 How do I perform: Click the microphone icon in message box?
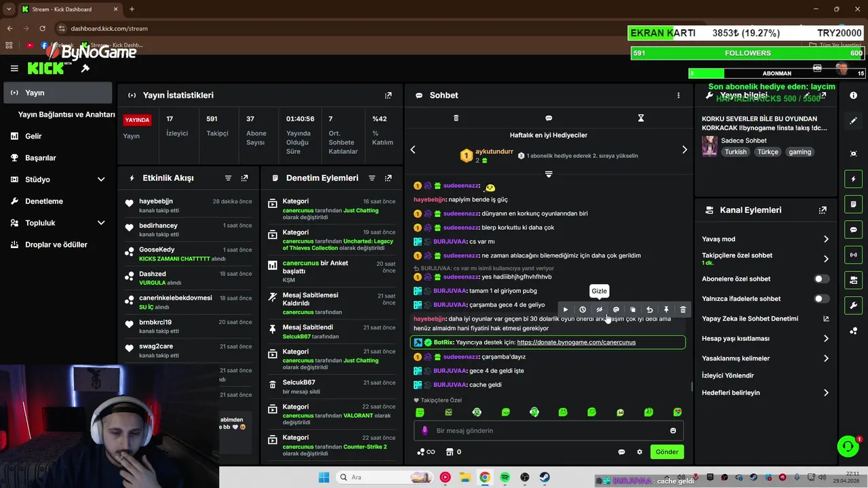click(x=425, y=430)
